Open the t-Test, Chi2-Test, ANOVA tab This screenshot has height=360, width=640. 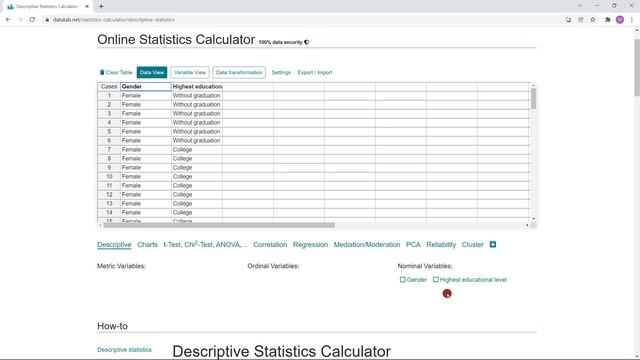pos(205,244)
